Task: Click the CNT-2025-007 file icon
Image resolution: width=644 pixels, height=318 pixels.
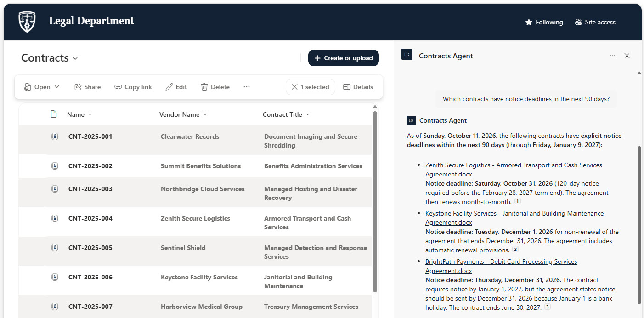Action: pos(55,307)
